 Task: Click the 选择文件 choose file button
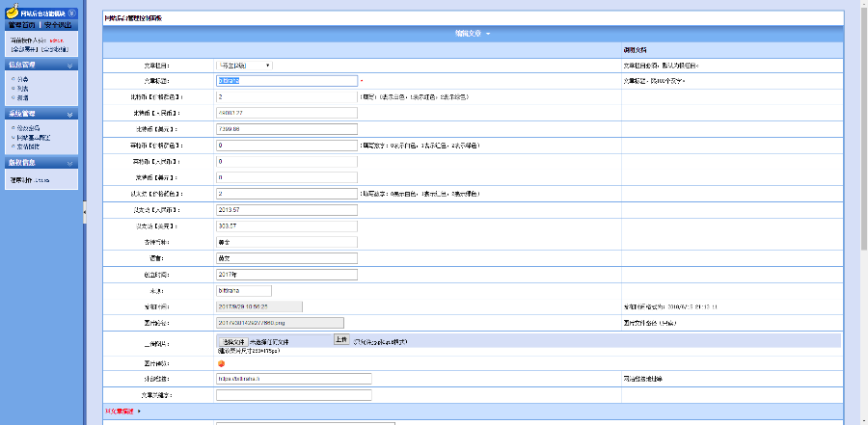click(232, 341)
